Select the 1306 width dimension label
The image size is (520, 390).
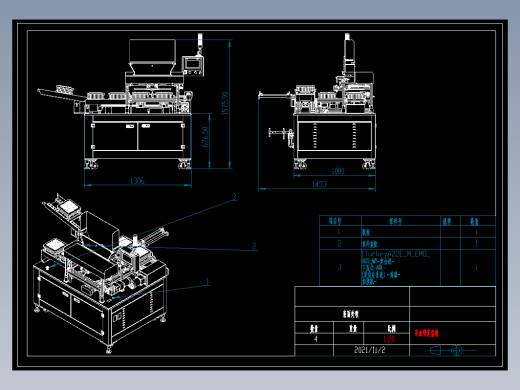(x=137, y=181)
